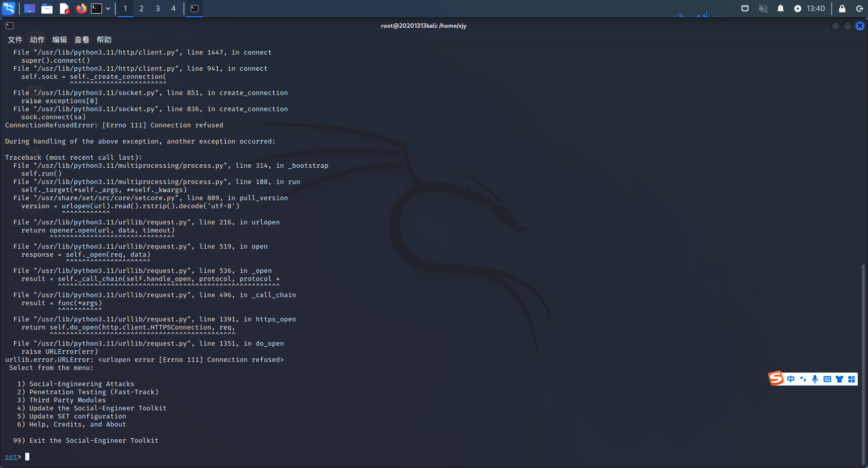Unmute audio via the muted speaker icon
Viewport: 868px width, 468px height.
pyautogui.click(x=763, y=9)
